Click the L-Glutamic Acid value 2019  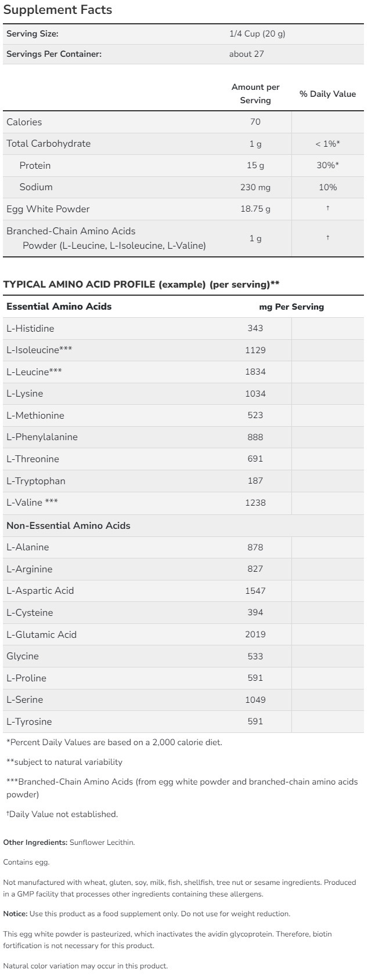(x=255, y=634)
